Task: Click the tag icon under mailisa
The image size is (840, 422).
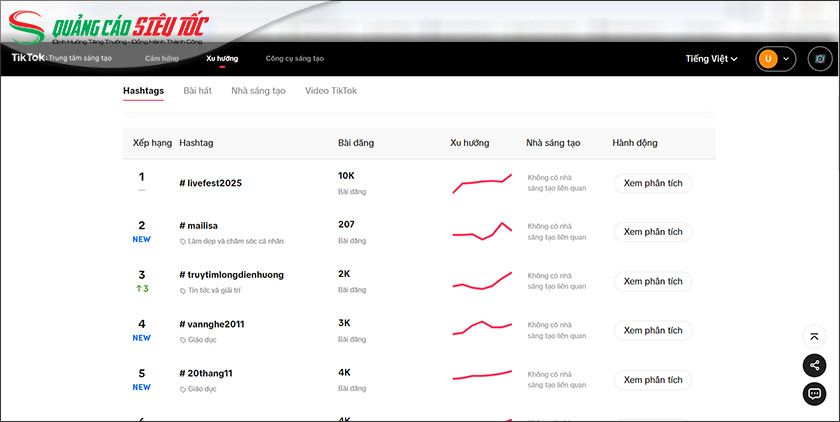Action: (183, 242)
